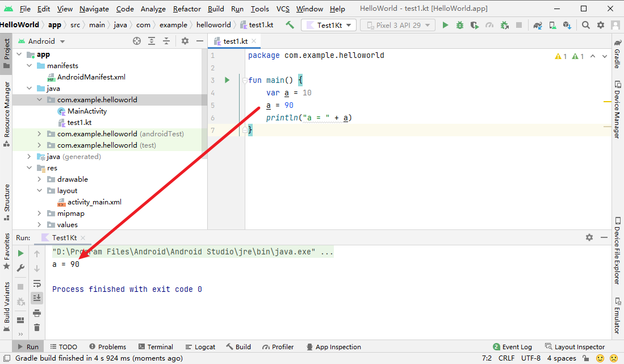Expand com.example.helloworld (test) package
This screenshot has width=624, height=364.
[x=39, y=145]
